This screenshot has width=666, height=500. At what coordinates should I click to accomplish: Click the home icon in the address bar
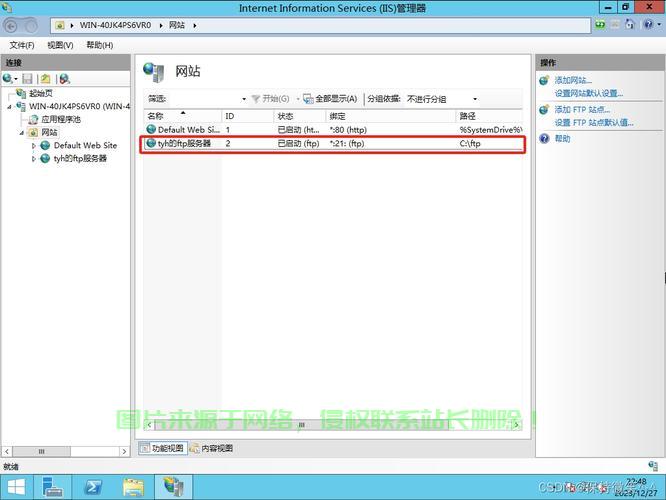[629, 25]
